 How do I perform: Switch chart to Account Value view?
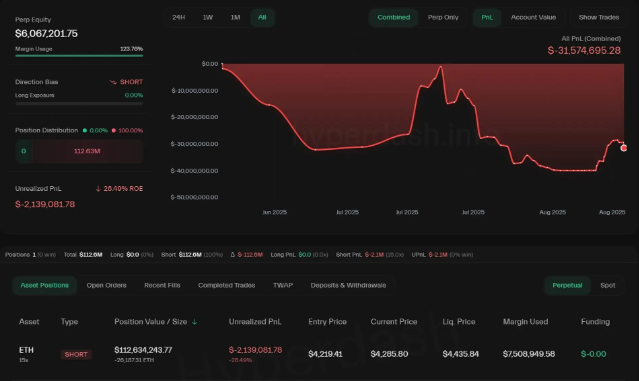[533, 18]
